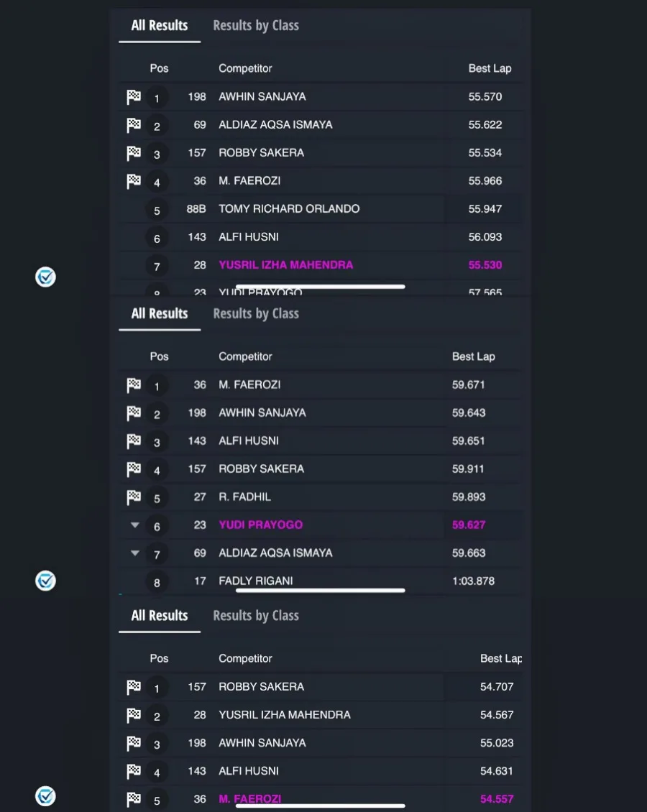
Task: Select All Results tab above ROBBY SAKERA 54.707
Action: [x=160, y=616]
